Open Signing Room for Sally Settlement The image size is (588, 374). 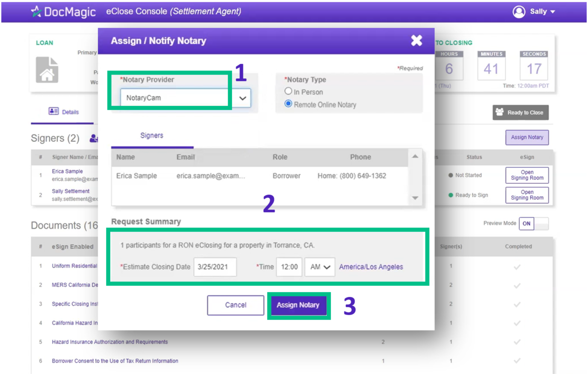[x=527, y=195]
